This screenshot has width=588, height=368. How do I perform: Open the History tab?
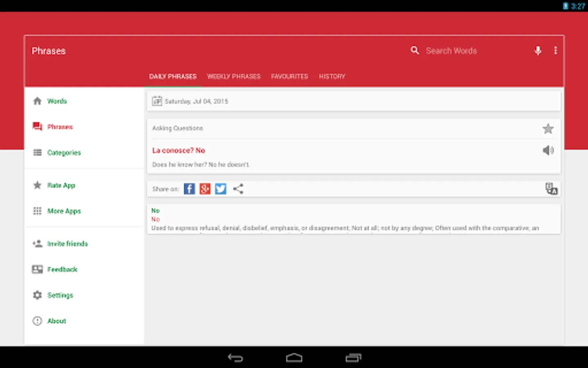point(332,76)
